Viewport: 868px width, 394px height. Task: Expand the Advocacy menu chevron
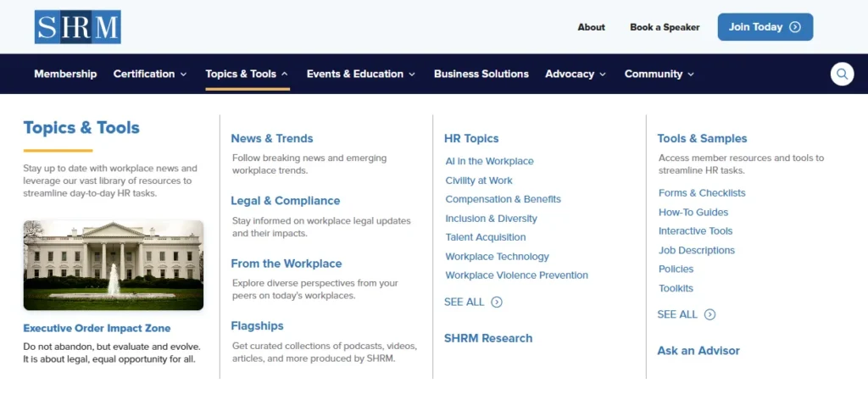(603, 75)
